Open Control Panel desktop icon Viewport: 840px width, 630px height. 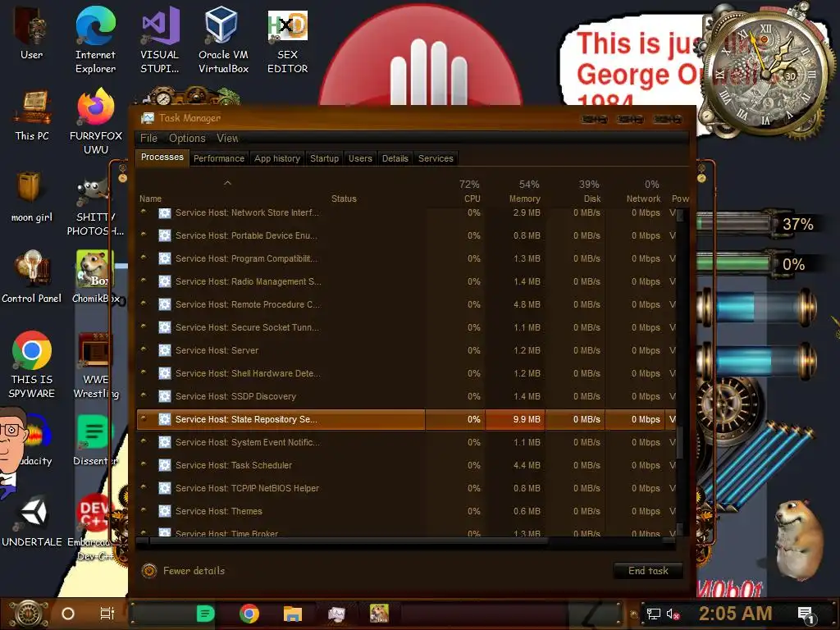coord(32,277)
